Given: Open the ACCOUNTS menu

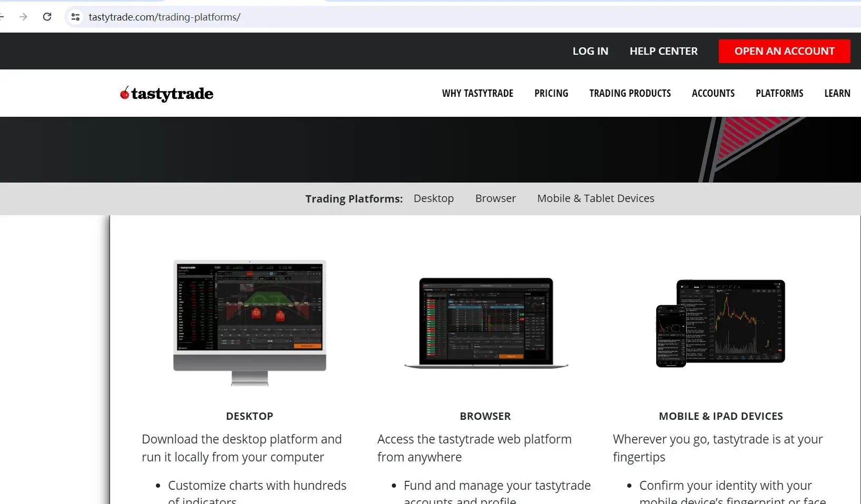Looking at the screenshot, I should pyautogui.click(x=713, y=93).
